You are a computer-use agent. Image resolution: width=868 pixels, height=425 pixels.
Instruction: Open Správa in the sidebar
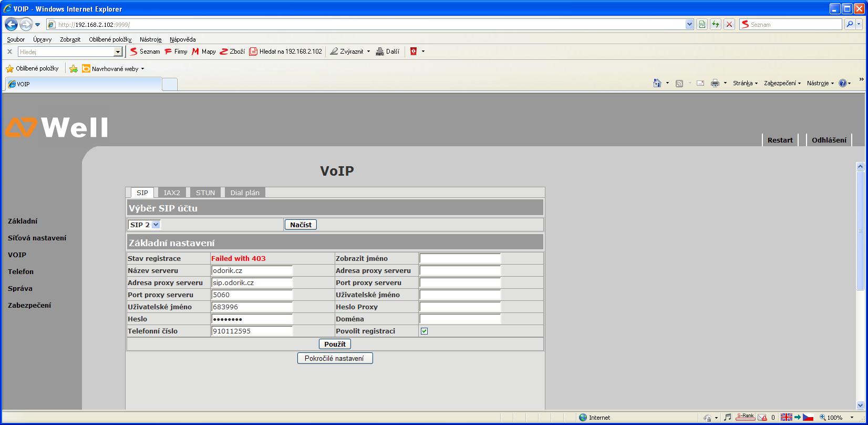point(20,288)
